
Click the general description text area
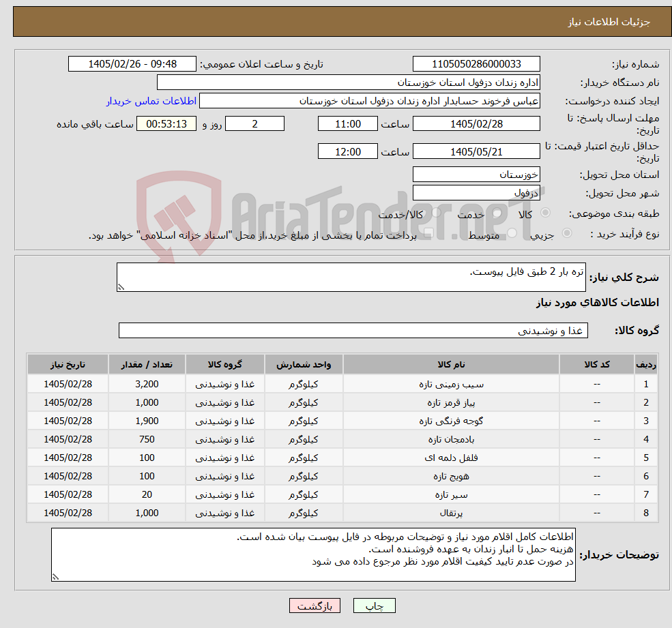(x=351, y=277)
